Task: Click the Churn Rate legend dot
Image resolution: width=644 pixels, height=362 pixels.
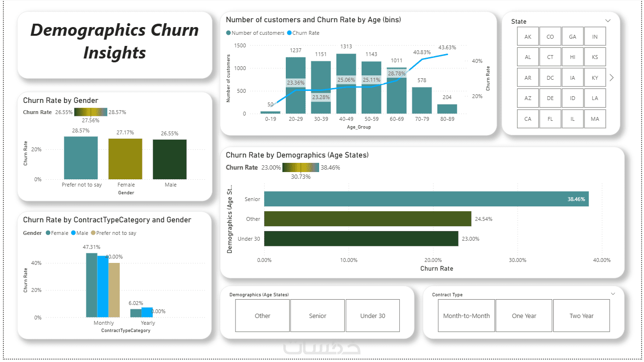Action: 289,33
